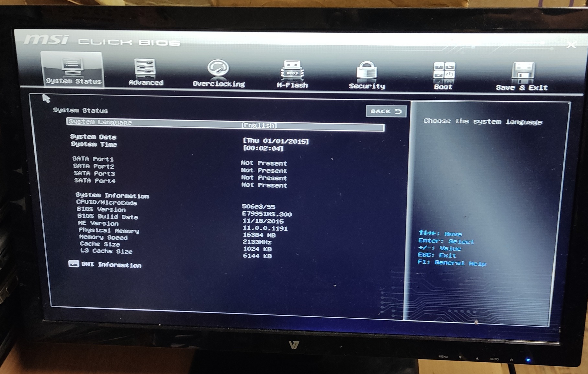Select the SATA Port2 row
588x374 pixels.
coord(180,168)
